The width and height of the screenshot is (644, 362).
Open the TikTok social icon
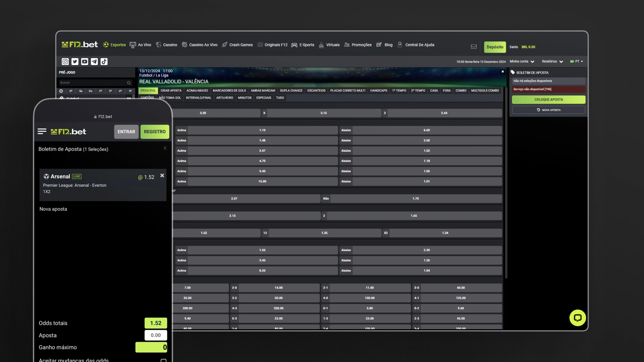(x=104, y=62)
